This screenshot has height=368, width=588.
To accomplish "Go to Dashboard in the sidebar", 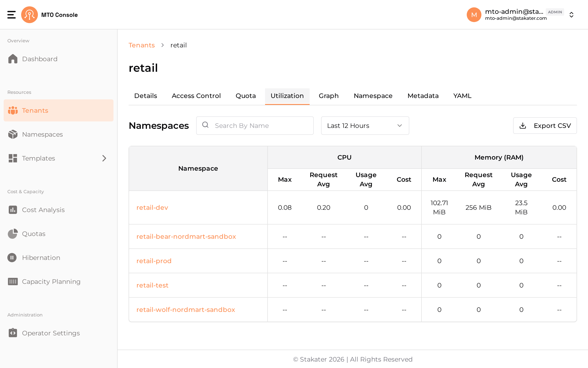I will (59, 59).
